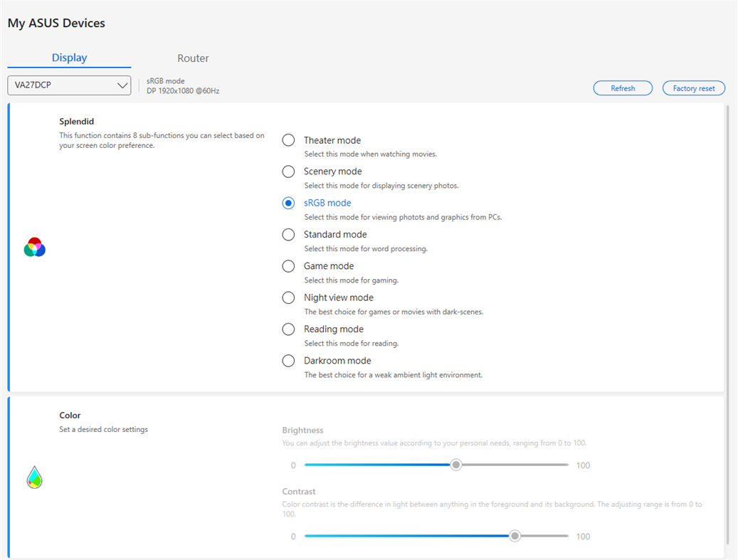The image size is (738, 560).
Task: Switch to the Router tab
Action: pyautogui.click(x=193, y=58)
